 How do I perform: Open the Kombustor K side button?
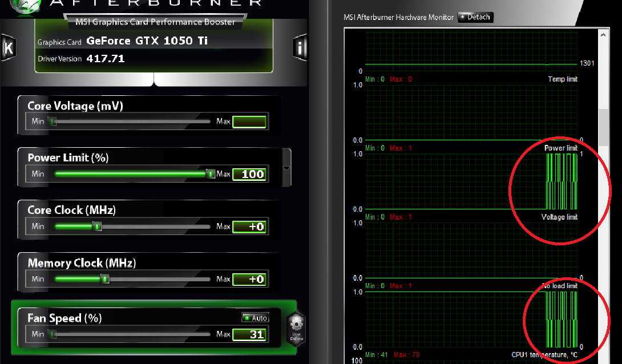[x=9, y=47]
